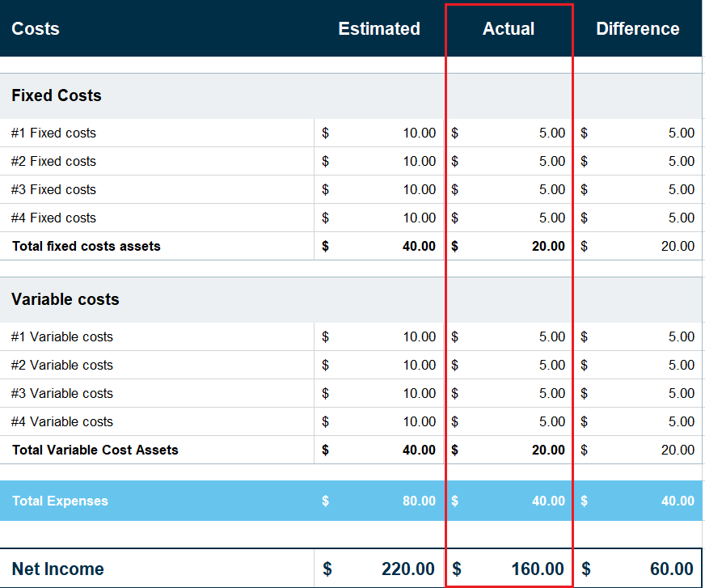Image resolution: width=705 pixels, height=588 pixels.
Task: Click the Fixed Costs section heading
Action: (x=57, y=95)
